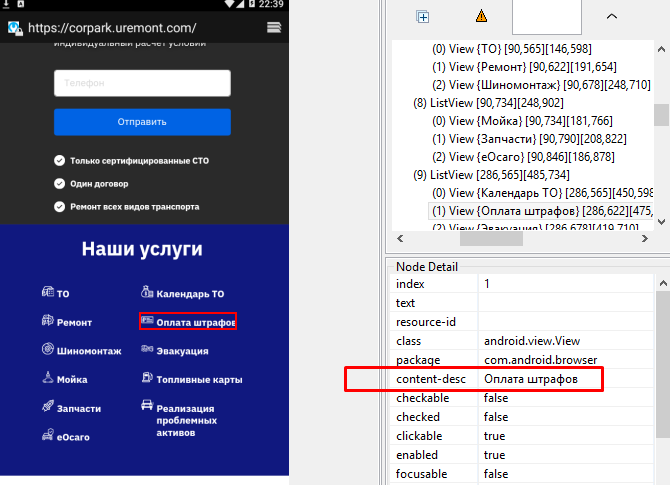Click the clickable row value true
The image size is (670, 485).
pyautogui.click(x=494, y=436)
